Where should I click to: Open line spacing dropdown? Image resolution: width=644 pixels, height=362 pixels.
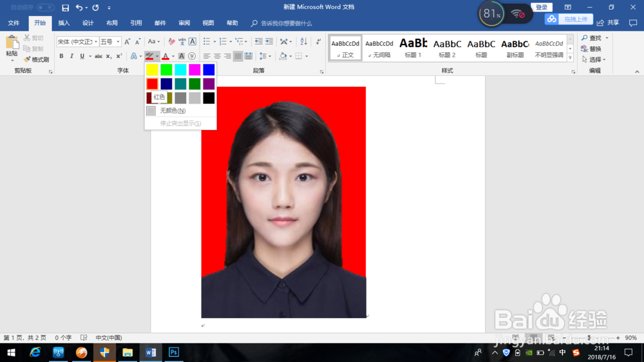click(265, 56)
